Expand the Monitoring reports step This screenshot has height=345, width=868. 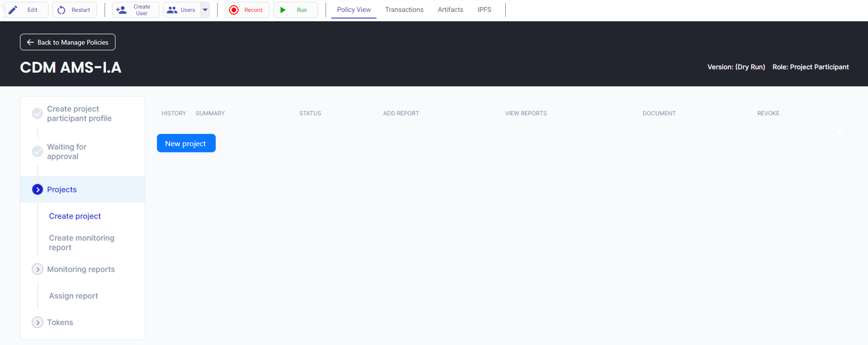[38, 269]
